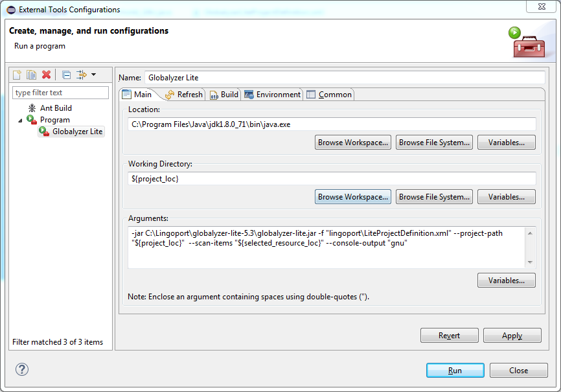561x392 pixels.
Task: Collapse all configurations in the tree
Action: point(66,75)
